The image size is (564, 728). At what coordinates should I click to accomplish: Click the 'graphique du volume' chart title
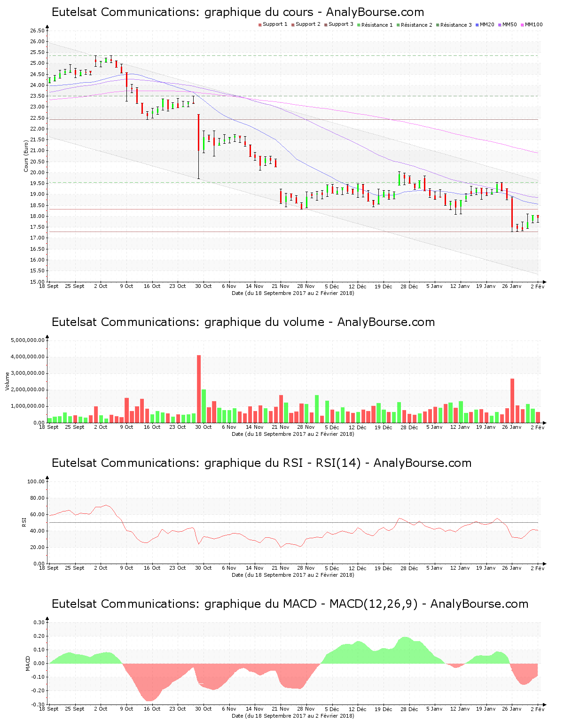243,322
